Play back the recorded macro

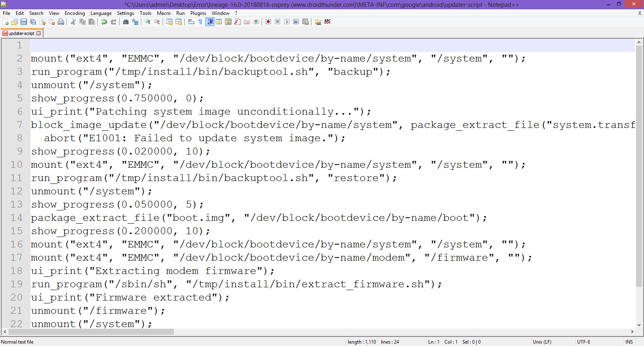287,22
